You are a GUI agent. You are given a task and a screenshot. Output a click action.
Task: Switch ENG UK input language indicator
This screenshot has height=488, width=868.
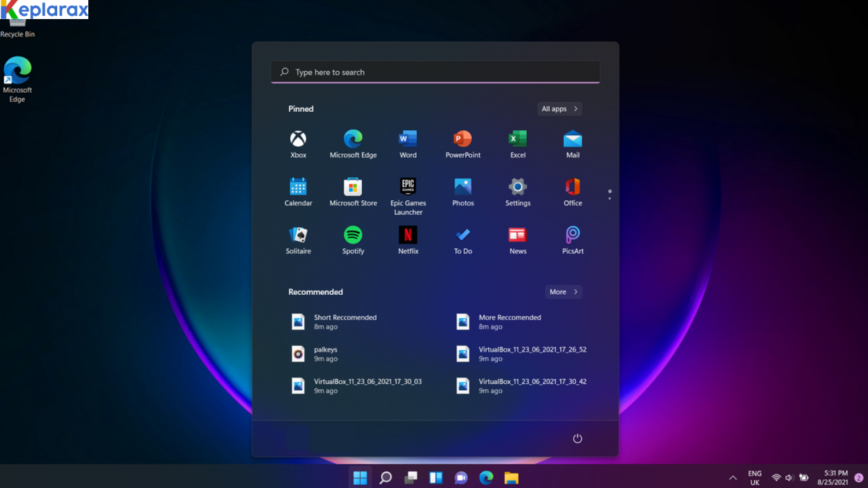pyautogui.click(x=755, y=478)
